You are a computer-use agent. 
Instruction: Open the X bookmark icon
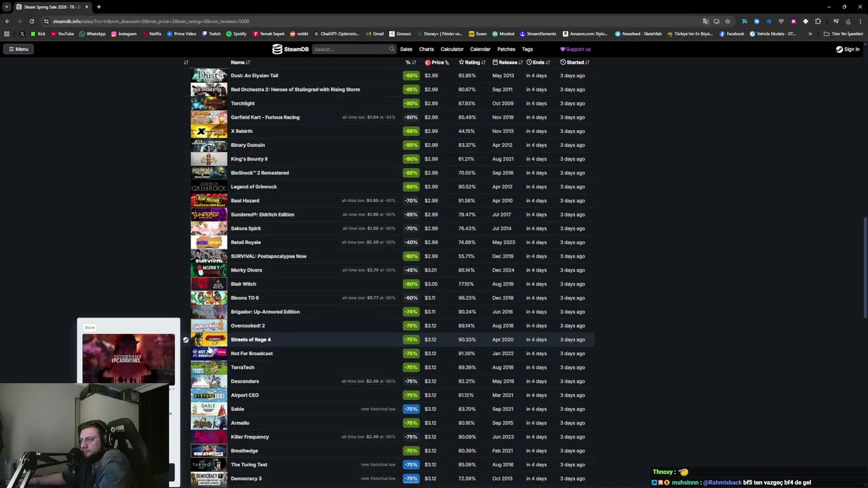coord(22,34)
